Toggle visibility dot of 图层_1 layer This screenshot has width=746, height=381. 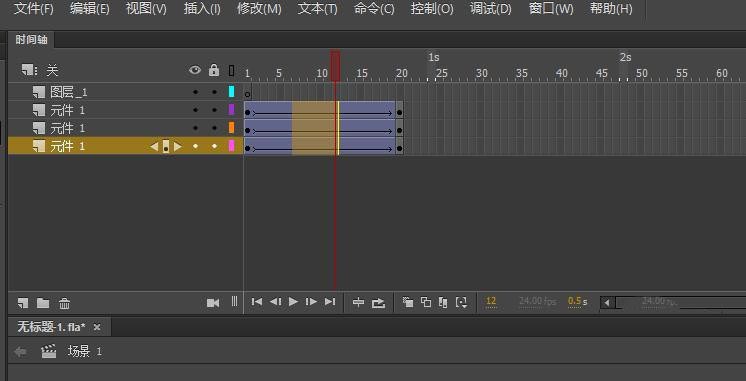[x=195, y=92]
